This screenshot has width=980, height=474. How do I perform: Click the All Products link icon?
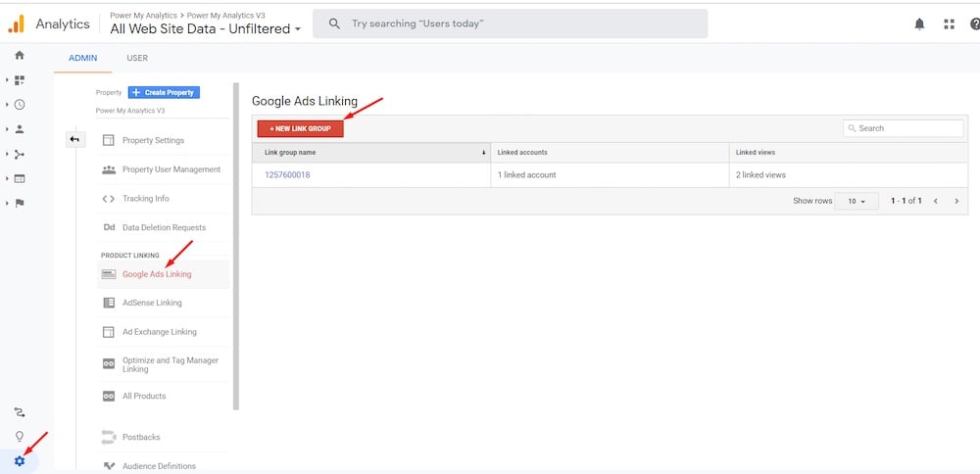click(109, 396)
